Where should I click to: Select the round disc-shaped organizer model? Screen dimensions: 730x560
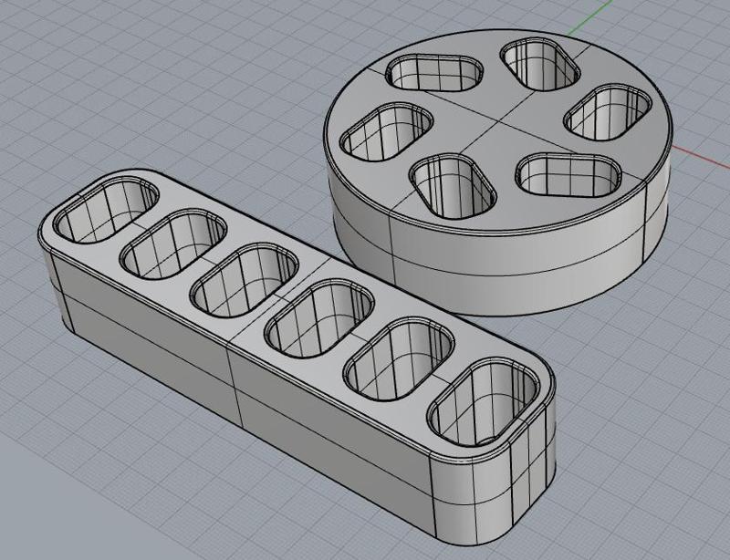point(498,172)
